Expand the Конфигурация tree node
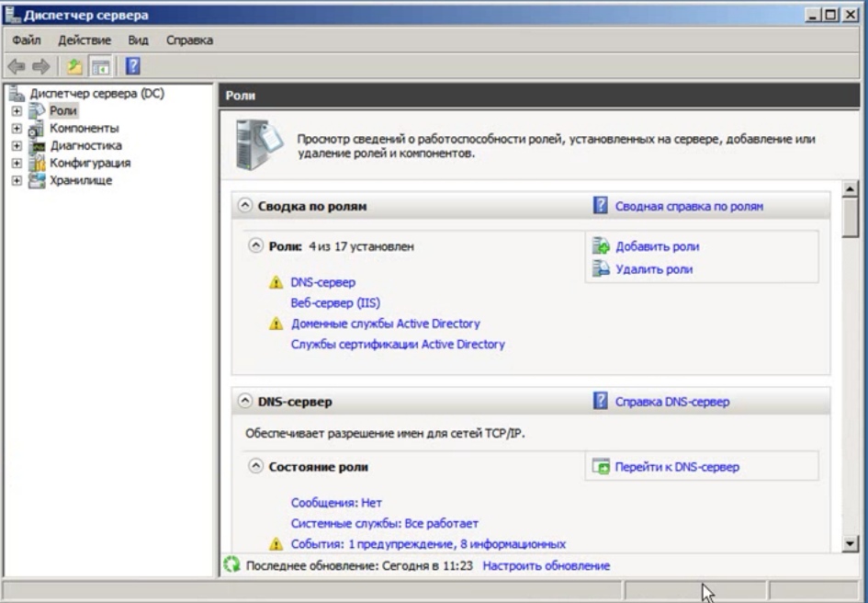The image size is (868, 603). [x=17, y=163]
